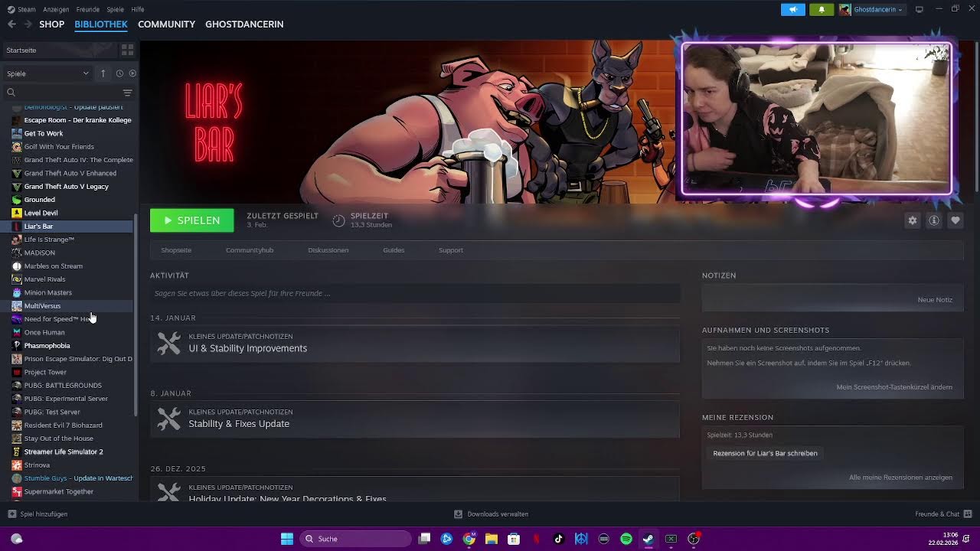Open the Spiele menu
The height and width of the screenshot is (551, 980).
pos(116,9)
